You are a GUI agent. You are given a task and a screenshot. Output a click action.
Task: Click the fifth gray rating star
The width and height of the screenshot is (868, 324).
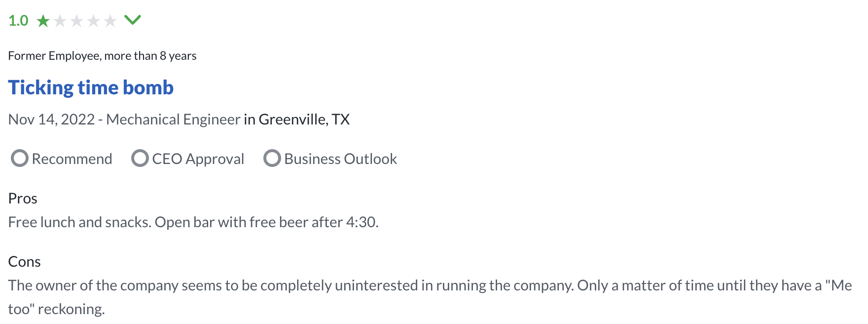(x=110, y=21)
